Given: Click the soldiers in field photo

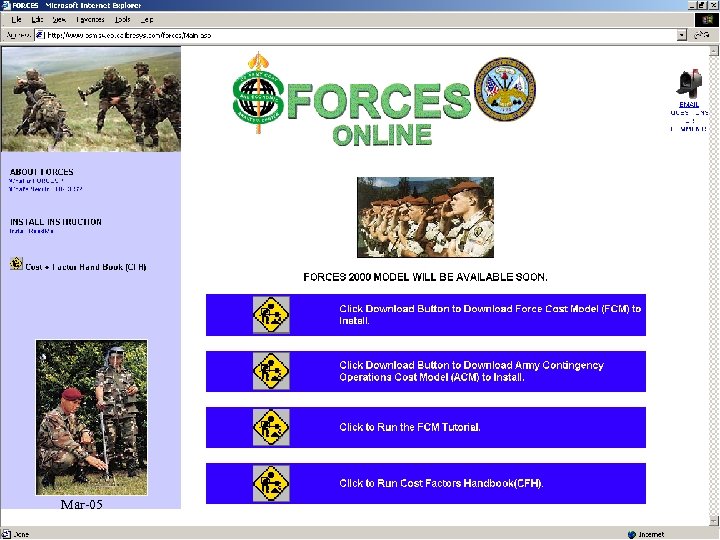Looking at the screenshot, I should [x=91, y=99].
